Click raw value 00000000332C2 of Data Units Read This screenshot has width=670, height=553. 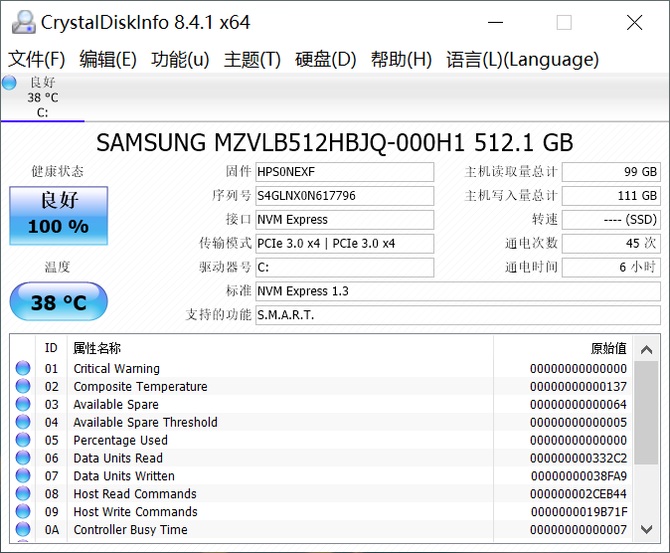pyautogui.click(x=578, y=458)
